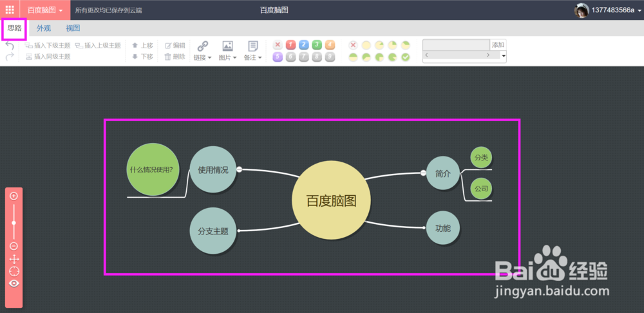Select the 简介 node
This screenshot has width=644, height=313.
click(x=443, y=173)
